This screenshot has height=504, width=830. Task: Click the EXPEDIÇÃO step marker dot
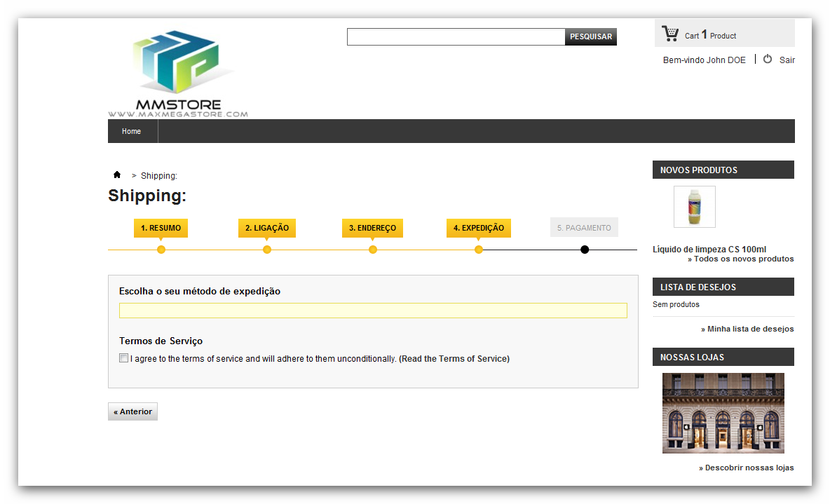pyautogui.click(x=479, y=250)
